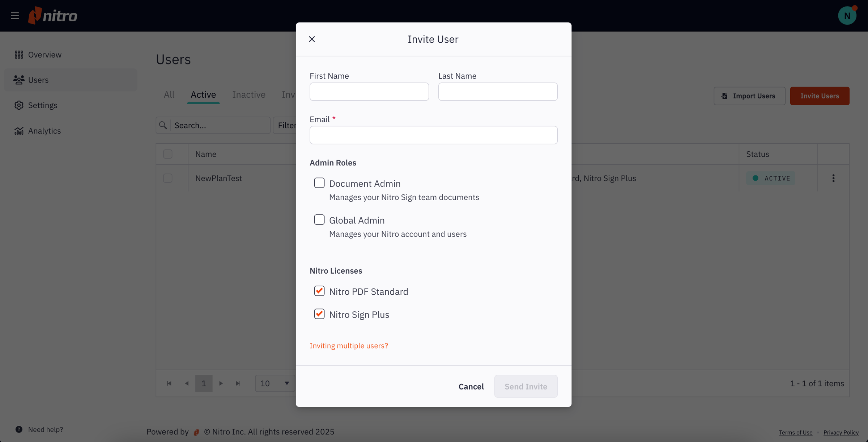Viewport: 868px width, 442px height.
Task: Jump to last page with pagination arrow
Action: click(238, 383)
